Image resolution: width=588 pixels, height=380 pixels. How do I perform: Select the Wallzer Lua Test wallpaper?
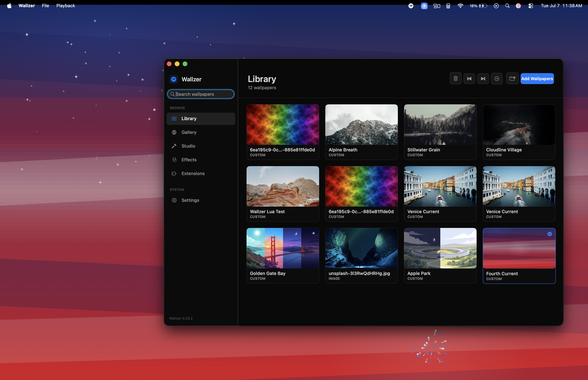point(283,194)
